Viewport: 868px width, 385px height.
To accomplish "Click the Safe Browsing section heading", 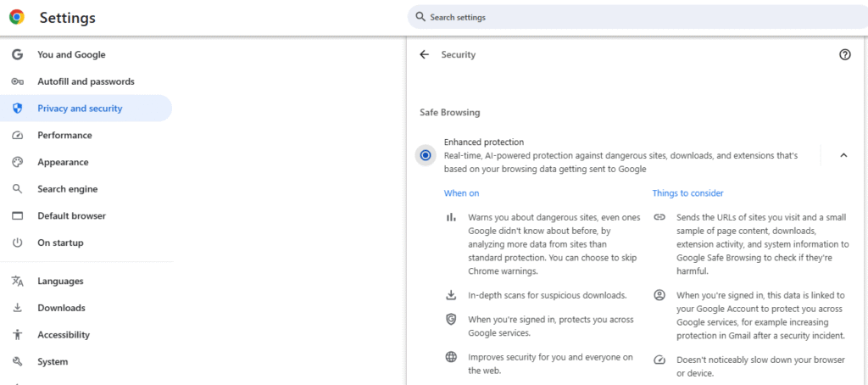I will [449, 113].
